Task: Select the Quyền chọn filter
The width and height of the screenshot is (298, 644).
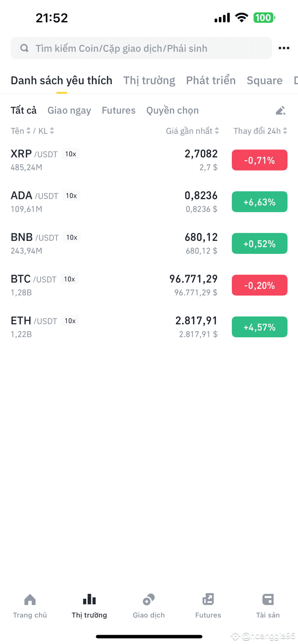Action: pyautogui.click(x=172, y=110)
